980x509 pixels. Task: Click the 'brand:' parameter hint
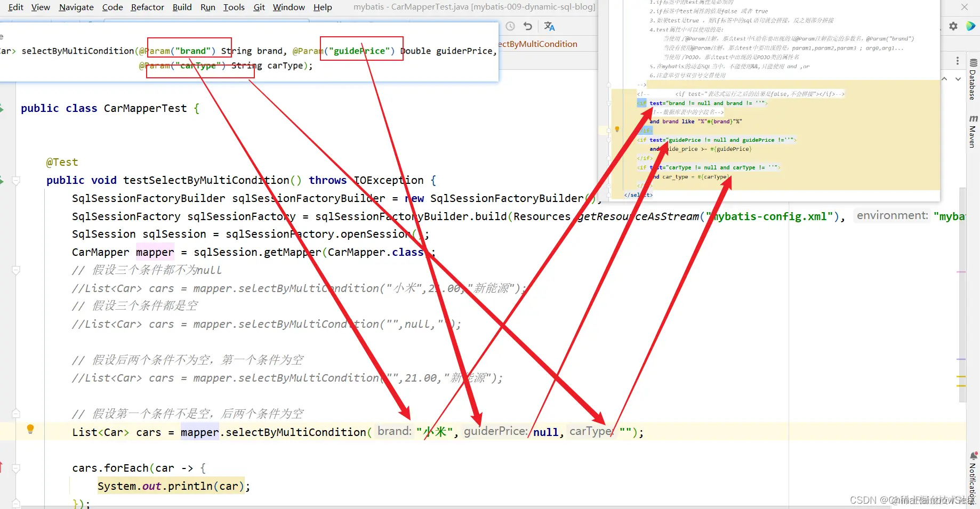(x=395, y=431)
